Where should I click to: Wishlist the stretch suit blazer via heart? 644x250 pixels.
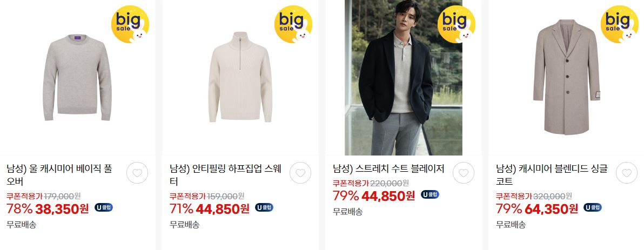tap(464, 173)
